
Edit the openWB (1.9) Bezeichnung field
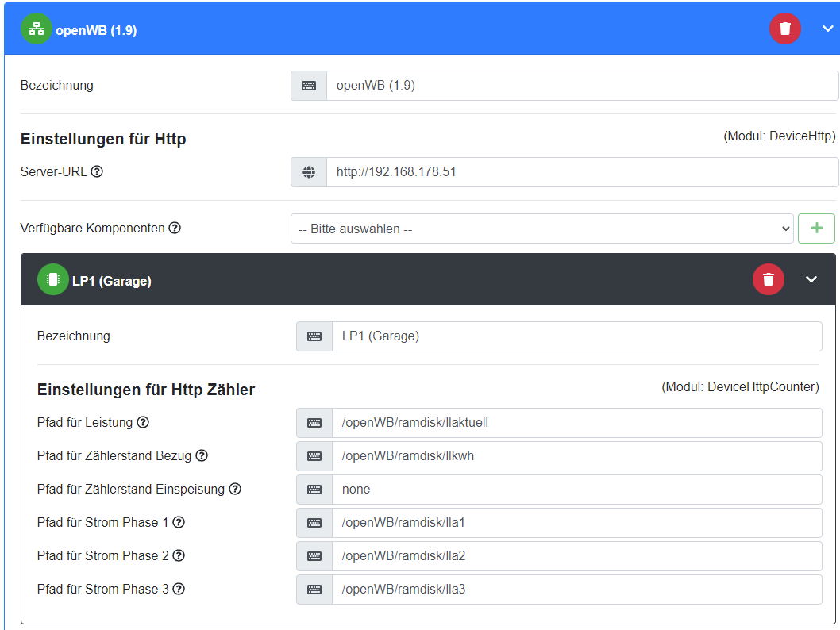pos(581,86)
